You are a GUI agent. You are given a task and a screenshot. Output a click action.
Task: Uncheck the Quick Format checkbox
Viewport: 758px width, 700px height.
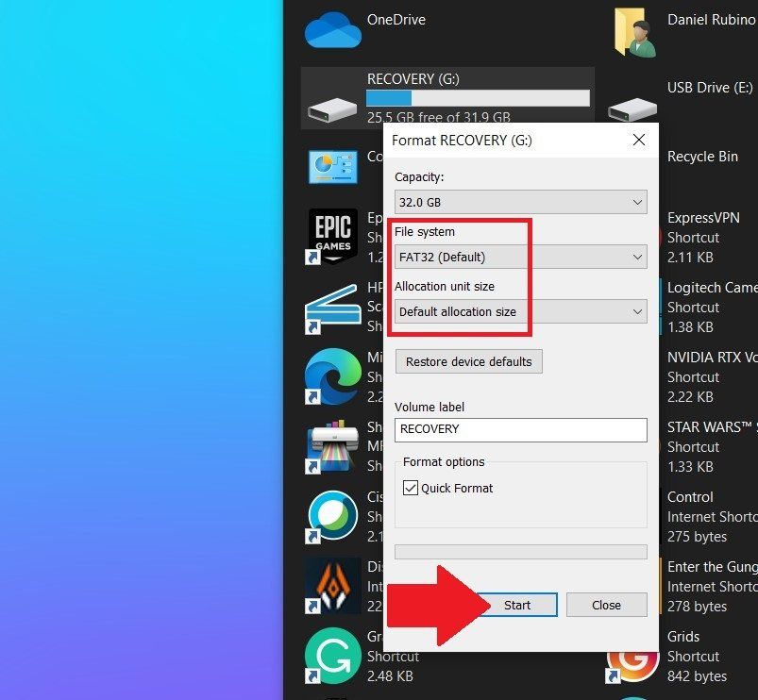[413, 488]
